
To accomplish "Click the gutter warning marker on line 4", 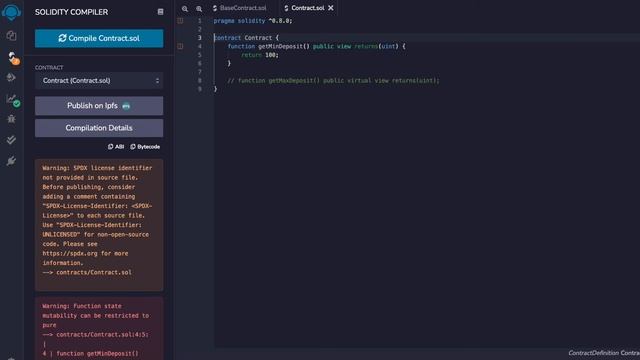I will [x=180, y=46].
